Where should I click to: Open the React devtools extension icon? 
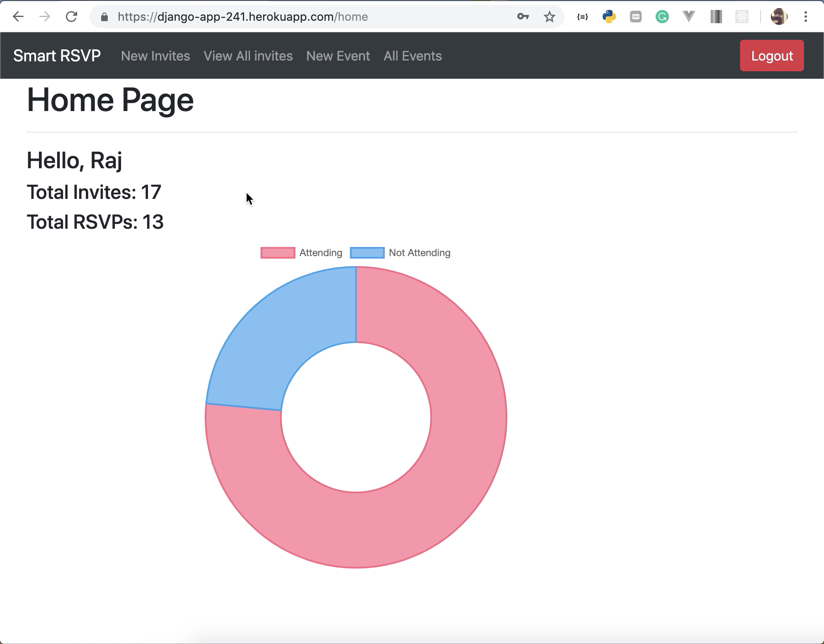click(x=742, y=17)
